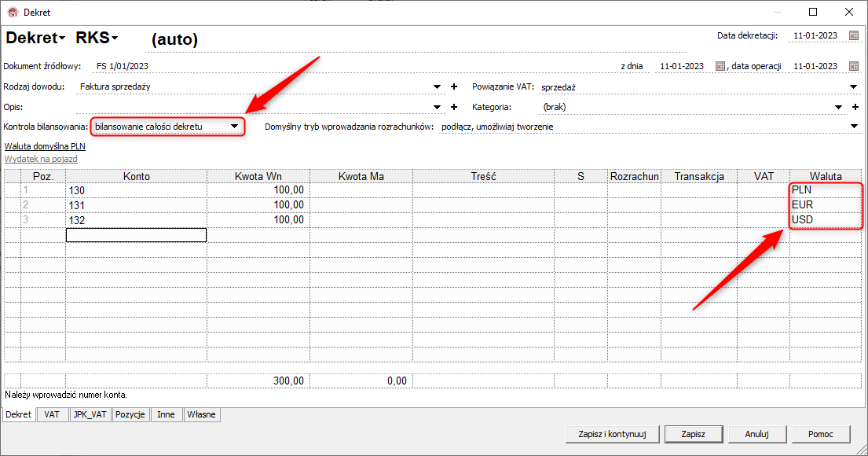Add new Kategoria with plus icon
Image resolution: width=868 pixels, height=456 pixels.
pos(855,107)
